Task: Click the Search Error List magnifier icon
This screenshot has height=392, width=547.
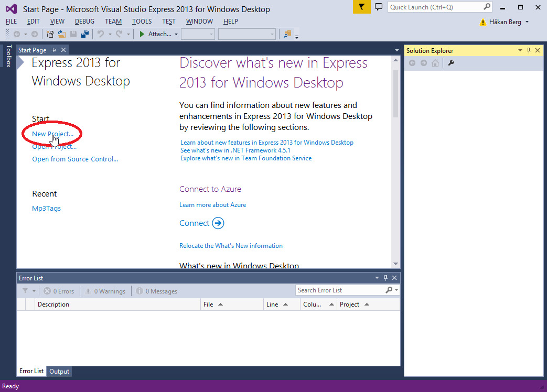Action: click(389, 290)
